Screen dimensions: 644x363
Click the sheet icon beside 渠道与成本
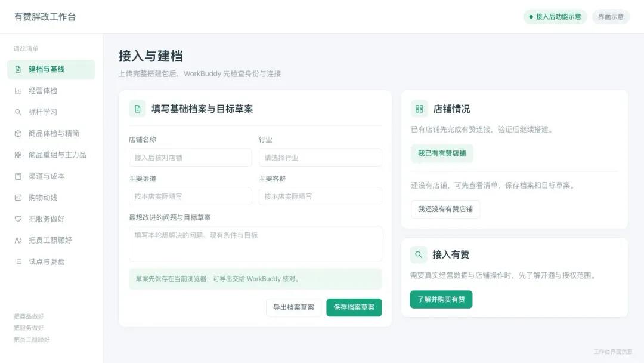18,176
